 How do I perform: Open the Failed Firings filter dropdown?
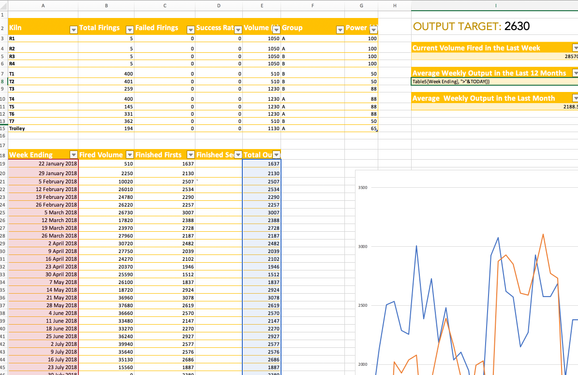click(x=191, y=30)
